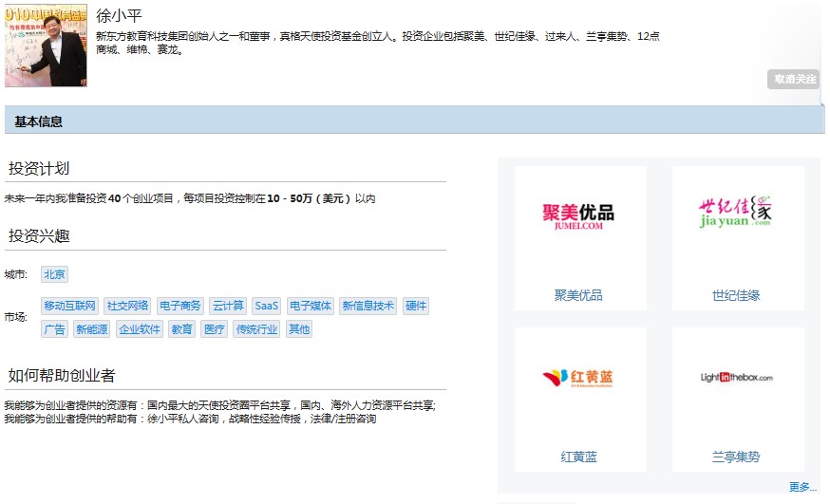
Task: Select the 电子商务 market tag
Action: [180, 306]
